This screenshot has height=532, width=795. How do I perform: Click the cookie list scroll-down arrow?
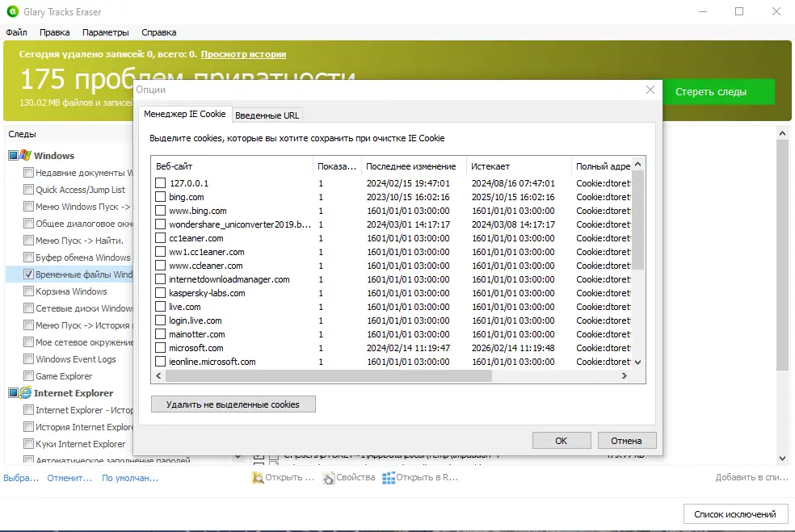(x=638, y=362)
